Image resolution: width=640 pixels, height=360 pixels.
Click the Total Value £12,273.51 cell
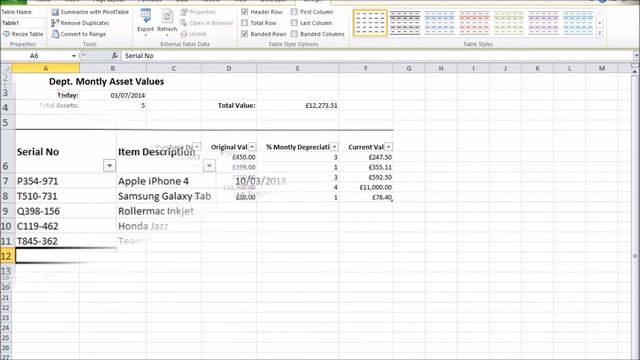[x=298, y=105]
